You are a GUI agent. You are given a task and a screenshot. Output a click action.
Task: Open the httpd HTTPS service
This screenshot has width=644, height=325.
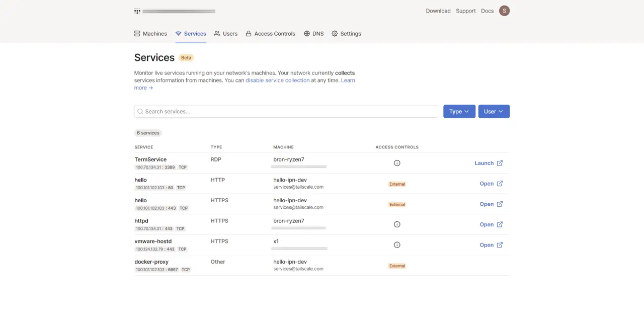pos(487,224)
